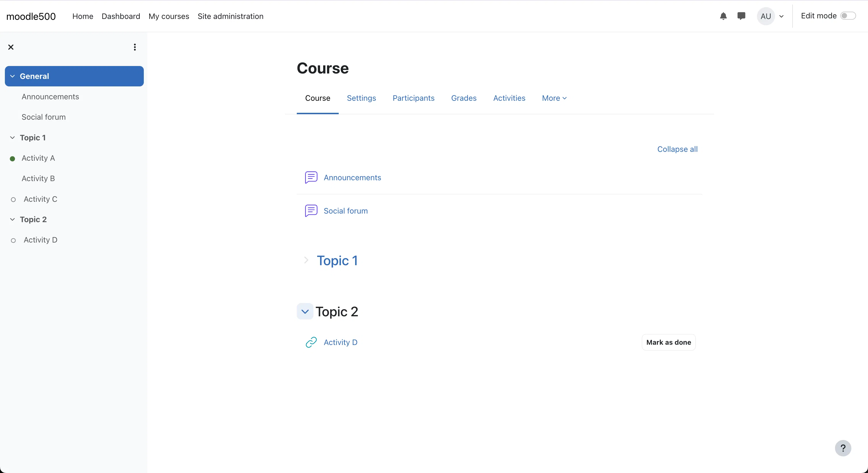
Task: Click the Announcements forum icon
Action: point(311,177)
